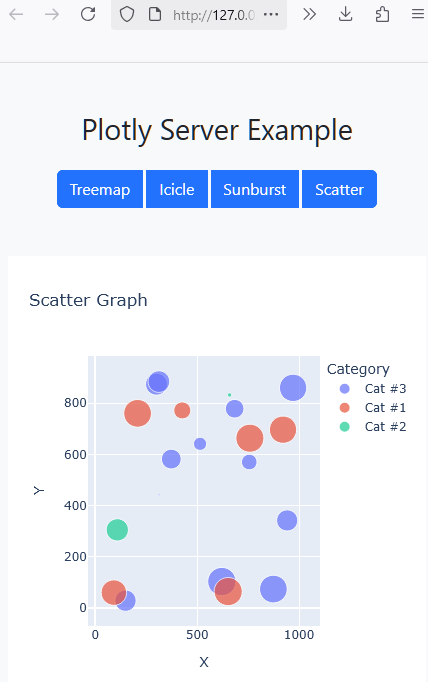
Task: Click the green Cat #2 bubble
Action: (117, 529)
